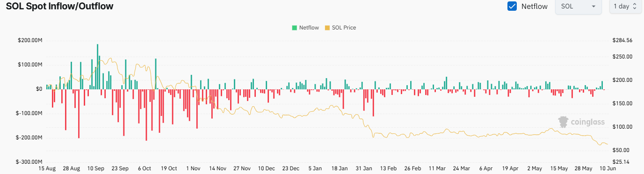
Task: Click the 5 Jan date label
Action: click(x=315, y=168)
